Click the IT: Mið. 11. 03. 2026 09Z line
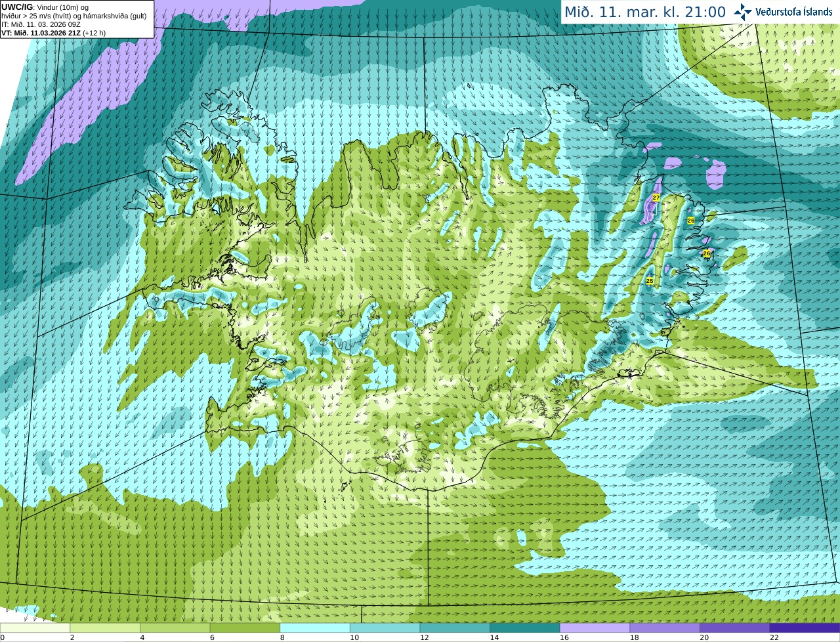This screenshot has height=642, width=840. point(41,24)
